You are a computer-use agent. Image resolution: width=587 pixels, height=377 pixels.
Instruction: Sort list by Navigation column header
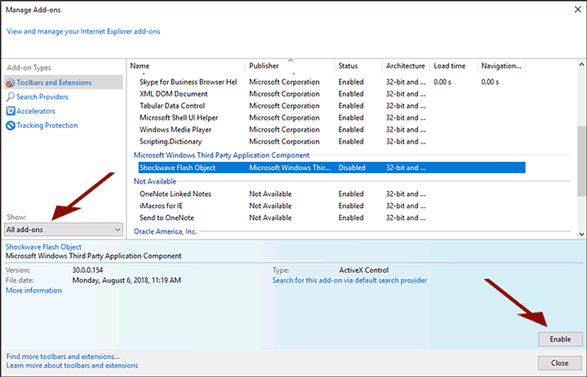(501, 66)
